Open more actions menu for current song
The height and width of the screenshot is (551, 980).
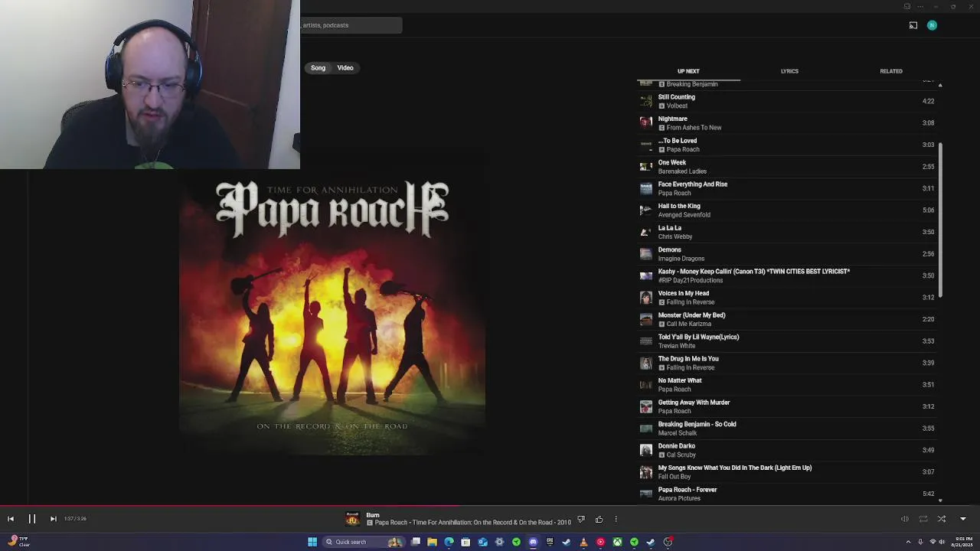point(616,520)
